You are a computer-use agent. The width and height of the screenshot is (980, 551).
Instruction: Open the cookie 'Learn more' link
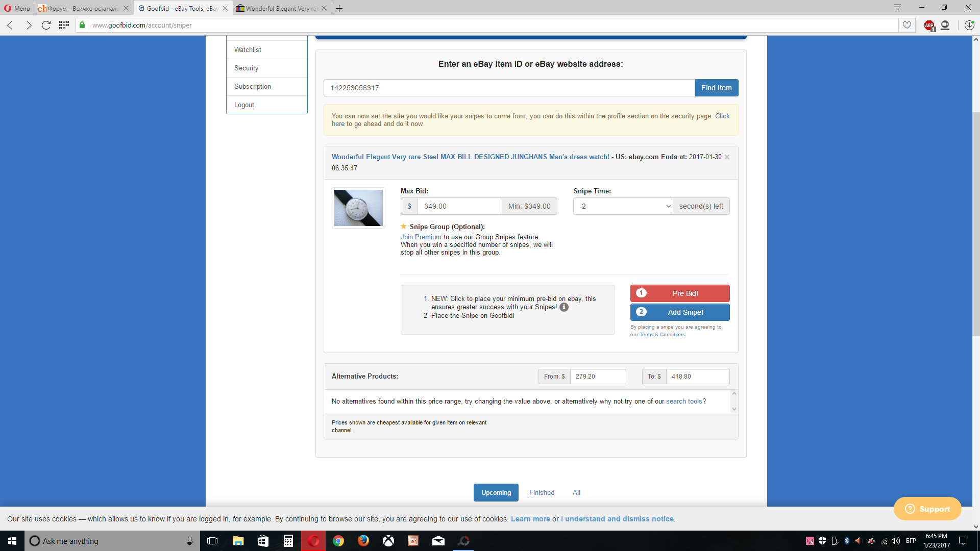530,519
